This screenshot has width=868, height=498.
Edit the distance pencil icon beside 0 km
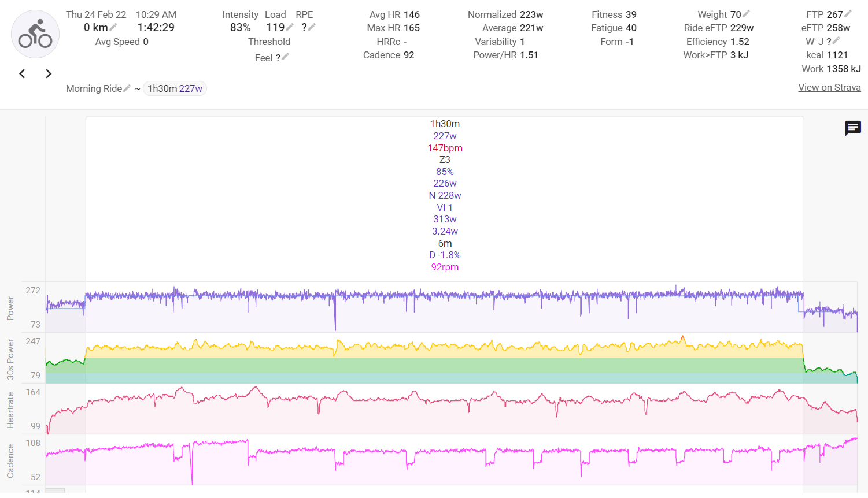tap(113, 27)
